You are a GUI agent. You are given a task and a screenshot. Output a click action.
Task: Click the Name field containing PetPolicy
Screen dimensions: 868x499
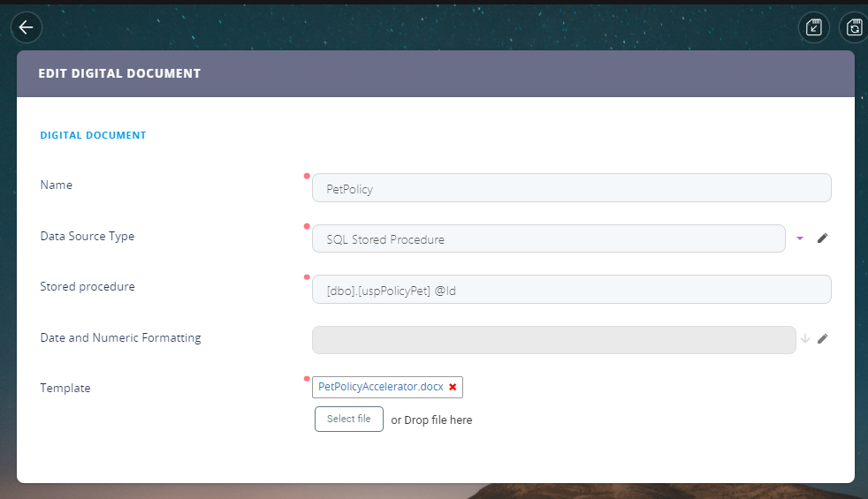point(571,187)
